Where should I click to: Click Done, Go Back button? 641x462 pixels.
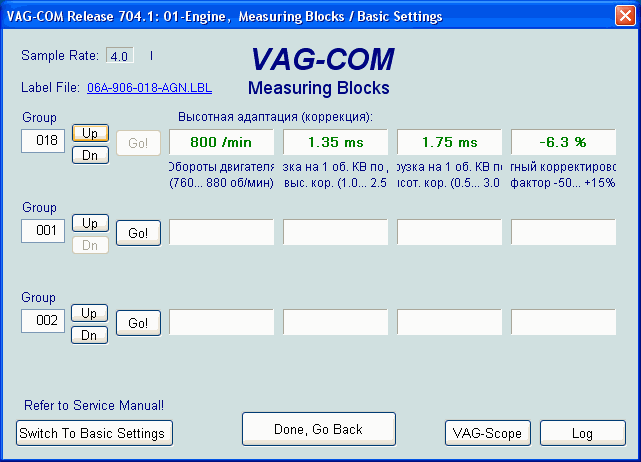click(x=318, y=429)
